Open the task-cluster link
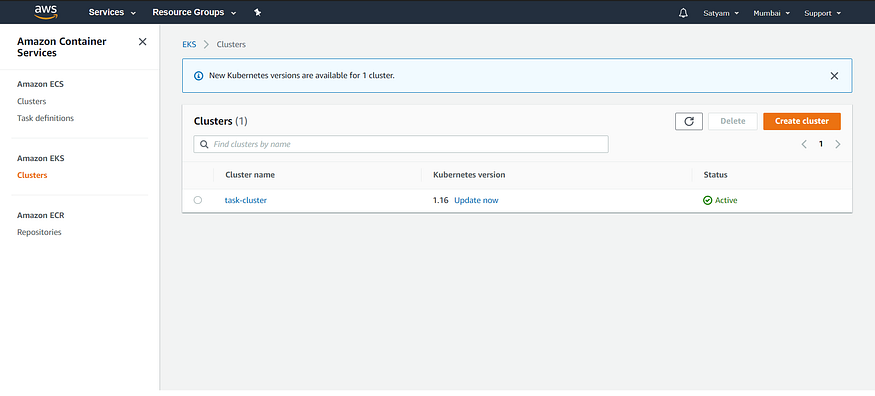The height and width of the screenshot is (396, 875). click(x=246, y=200)
